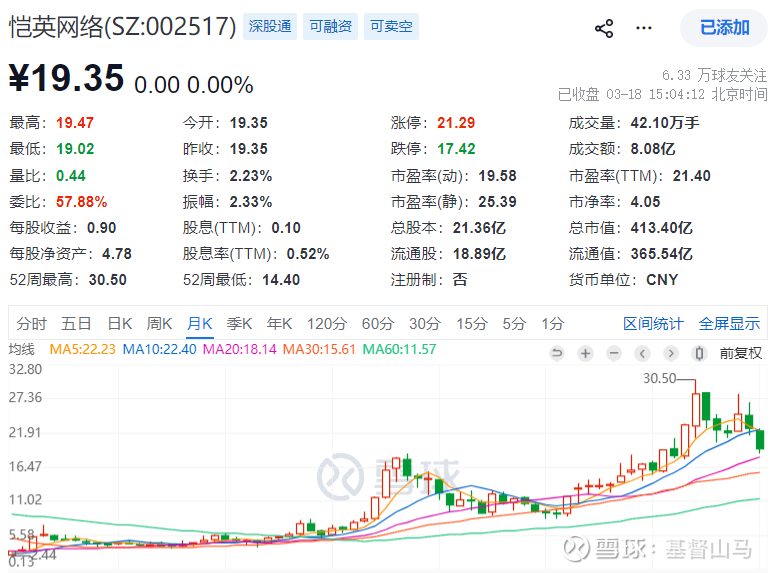Select the 月K chart tab
Screen dimensions: 775x573
[x=200, y=324]
